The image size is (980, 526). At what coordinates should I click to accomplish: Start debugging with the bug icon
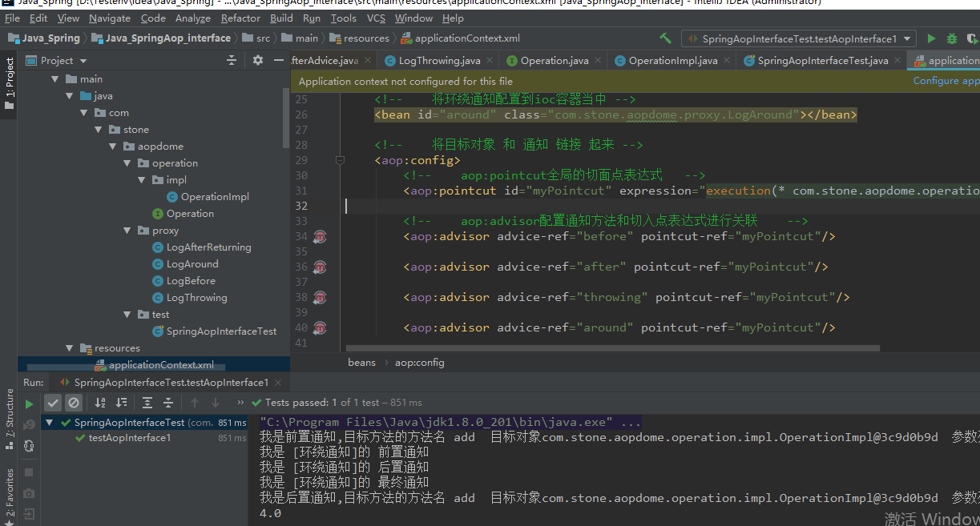tap(951, 38)
